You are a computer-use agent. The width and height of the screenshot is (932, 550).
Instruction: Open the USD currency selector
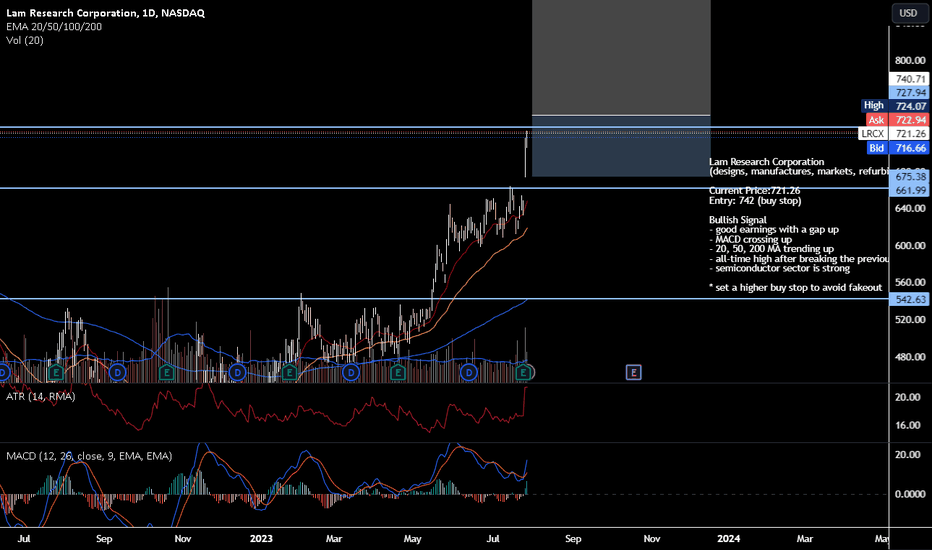pyautogui.click(x=908, y=13)
